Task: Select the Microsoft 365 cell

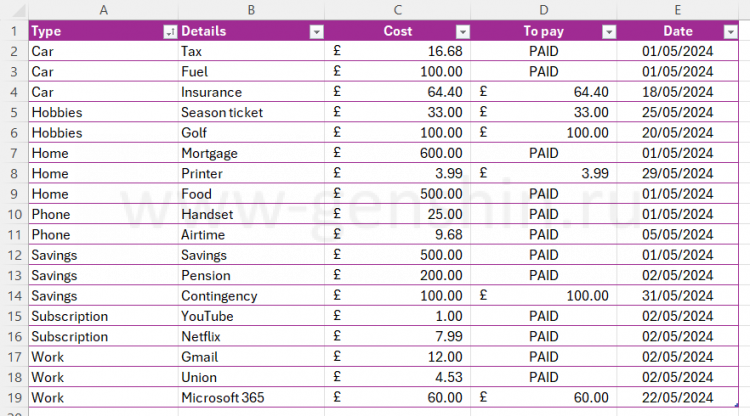Action: pos(251,397)
